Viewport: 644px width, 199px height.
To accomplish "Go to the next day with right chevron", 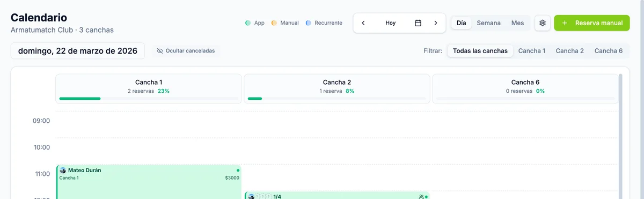I will point(436,23).
